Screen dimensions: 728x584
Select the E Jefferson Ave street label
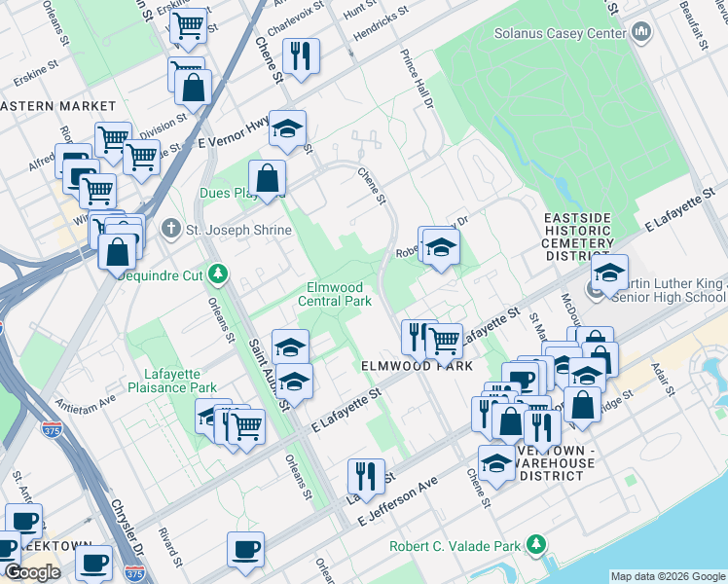point(398,501)
